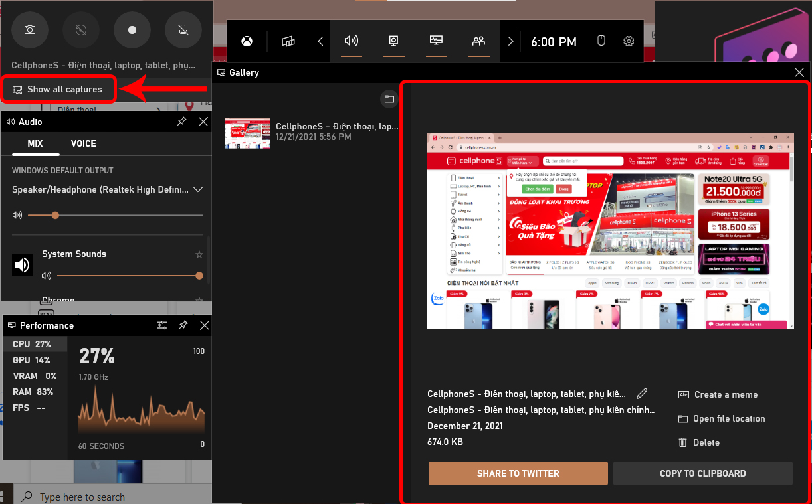Select the FPS metric

[35, 408]
